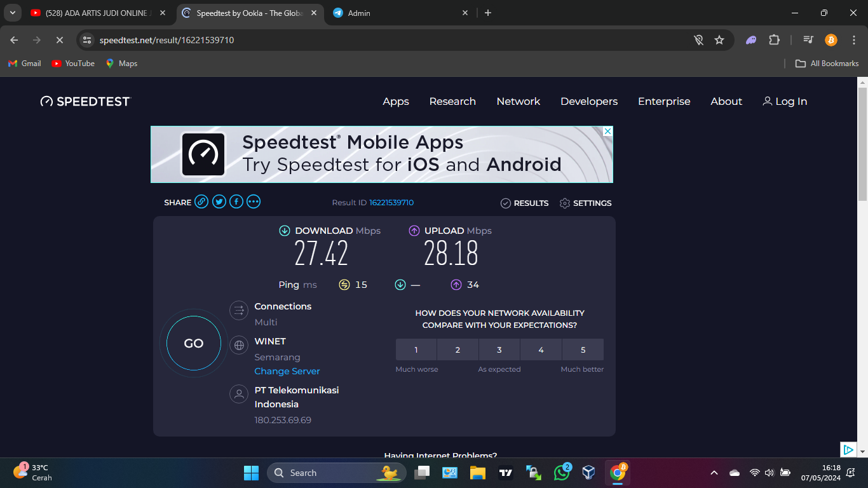Click the ISP user icon
Image resolution: width=868 pixels, height=488 pixels.
239,395
